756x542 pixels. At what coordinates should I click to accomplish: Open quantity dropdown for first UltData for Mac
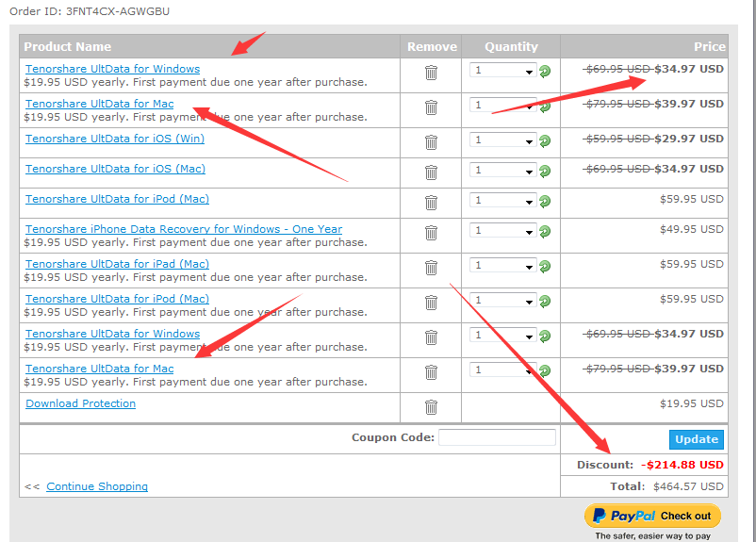[502, 106]
